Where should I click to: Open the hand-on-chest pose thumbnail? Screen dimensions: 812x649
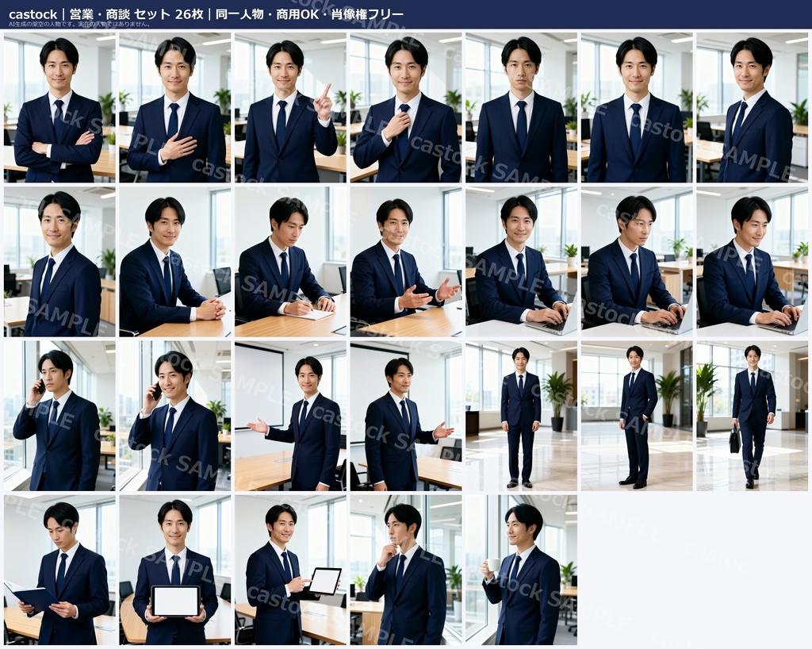click(x=175, y=108)
